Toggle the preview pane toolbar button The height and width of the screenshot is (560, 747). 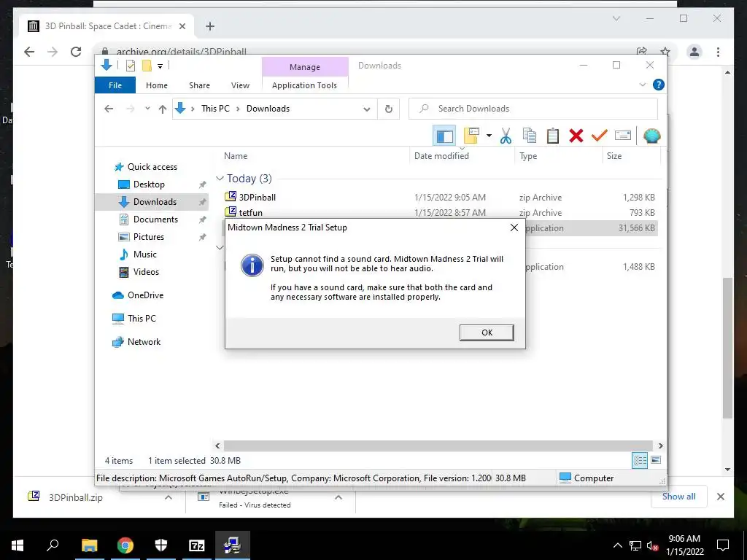tap(444, 136)
